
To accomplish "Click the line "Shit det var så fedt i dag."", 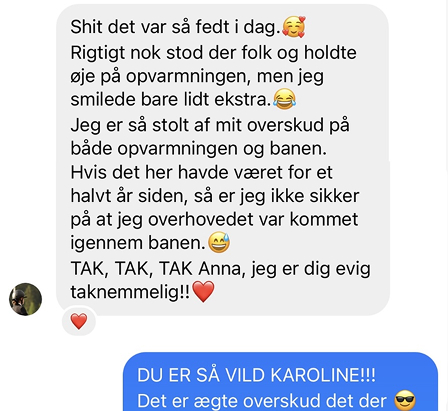I will tap(175, 27).
